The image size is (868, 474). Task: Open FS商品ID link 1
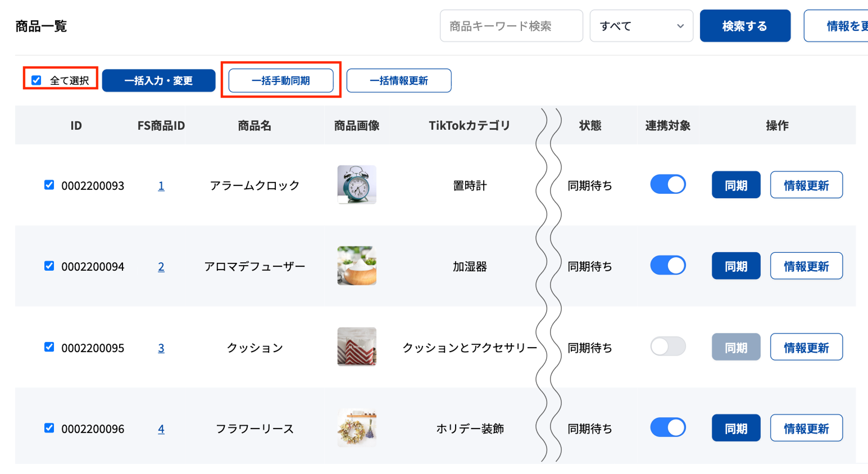tap(161, 185)
